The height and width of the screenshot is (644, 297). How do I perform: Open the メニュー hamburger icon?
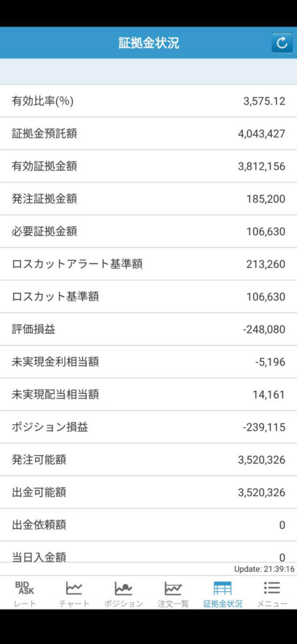click(x=272, y=588)
